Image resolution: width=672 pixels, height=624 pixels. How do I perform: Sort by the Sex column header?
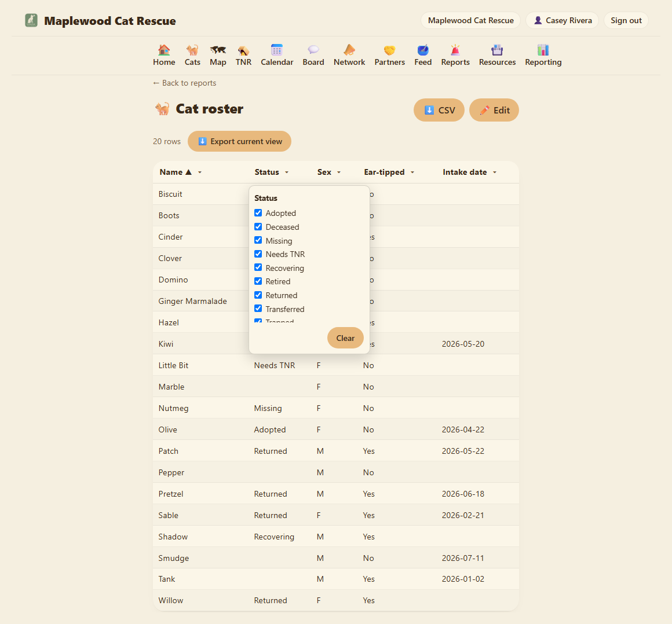[324, 172]
